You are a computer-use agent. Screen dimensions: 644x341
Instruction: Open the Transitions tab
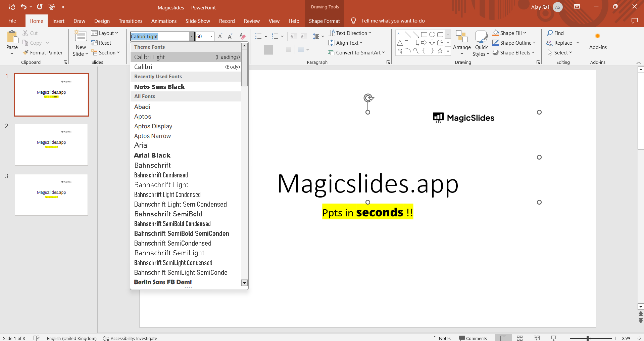tap(130, 21)
